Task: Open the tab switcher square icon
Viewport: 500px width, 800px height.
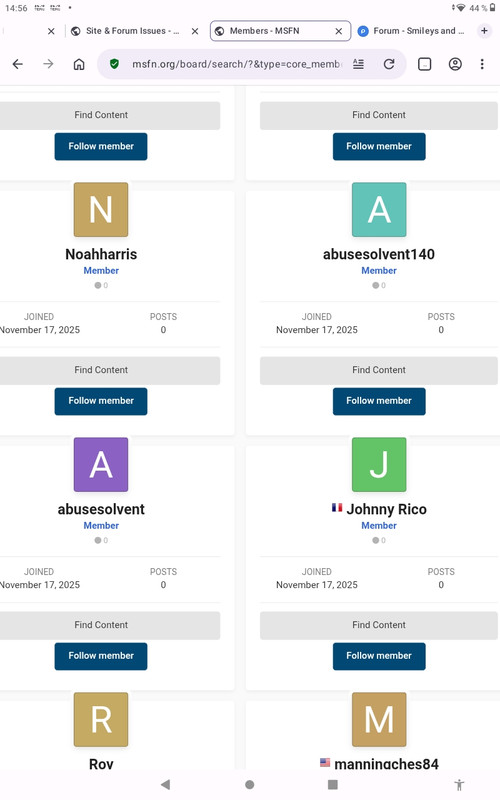Action: click(424, 64)
